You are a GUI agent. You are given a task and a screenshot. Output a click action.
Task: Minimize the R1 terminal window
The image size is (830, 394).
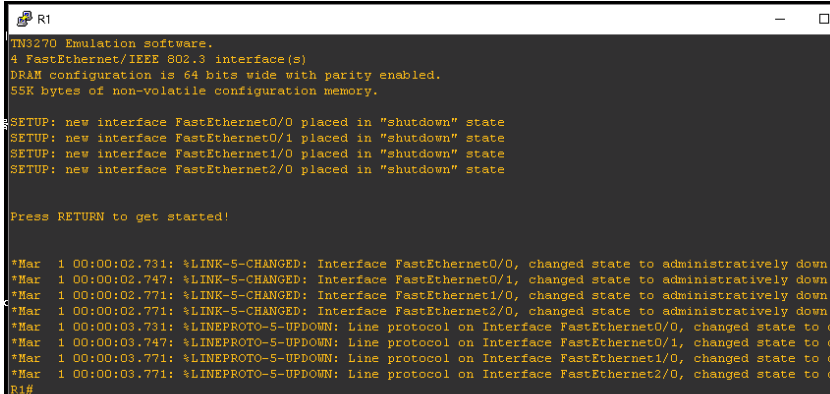[780, 19]
